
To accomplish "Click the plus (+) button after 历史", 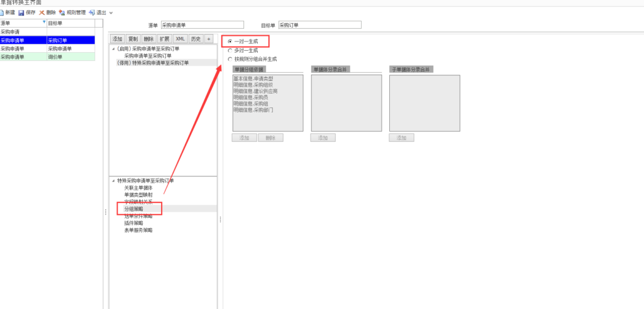I will [x=209, y=39].
